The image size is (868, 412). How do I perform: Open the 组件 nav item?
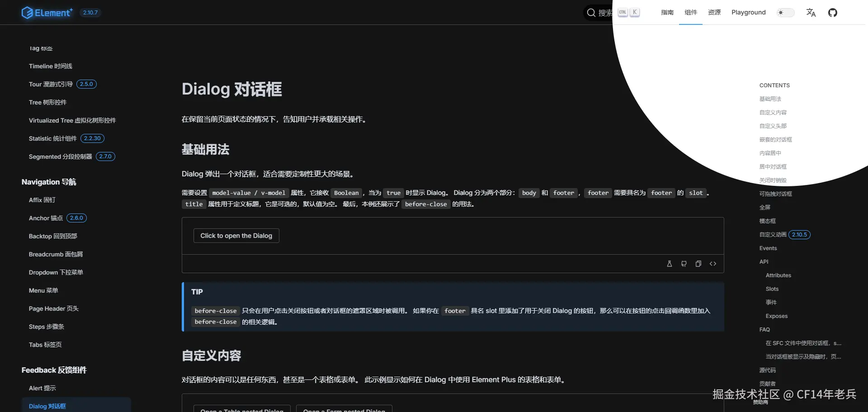[691, 13]
